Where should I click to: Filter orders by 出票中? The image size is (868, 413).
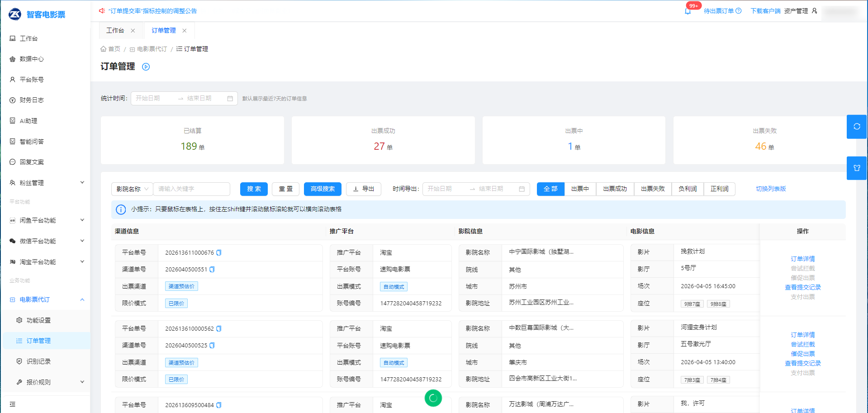(580, 189)
